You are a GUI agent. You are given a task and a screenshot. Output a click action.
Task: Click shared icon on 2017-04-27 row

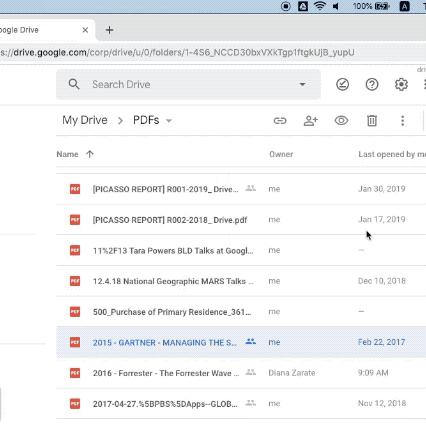coord(251,403)
